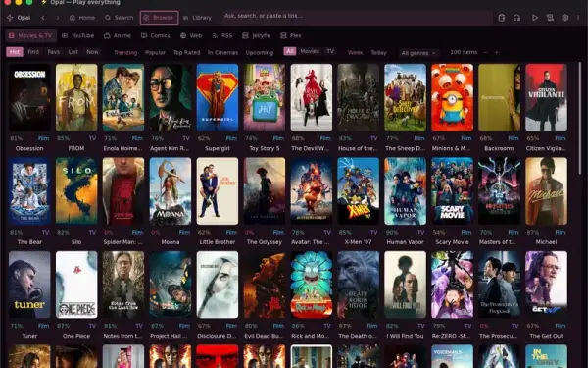The height and width of the screenshot is (368, 588).
Task: Select the Find view toggle
Action: tap(33, 52)
